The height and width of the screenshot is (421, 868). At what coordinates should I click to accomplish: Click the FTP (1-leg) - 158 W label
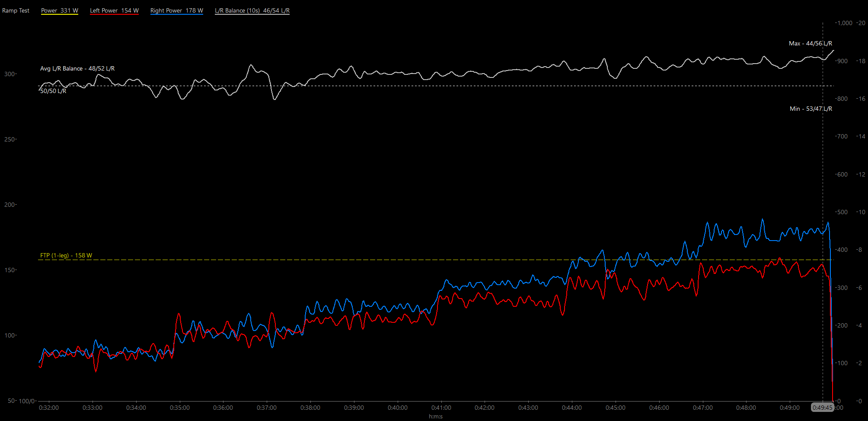(66, 255)
